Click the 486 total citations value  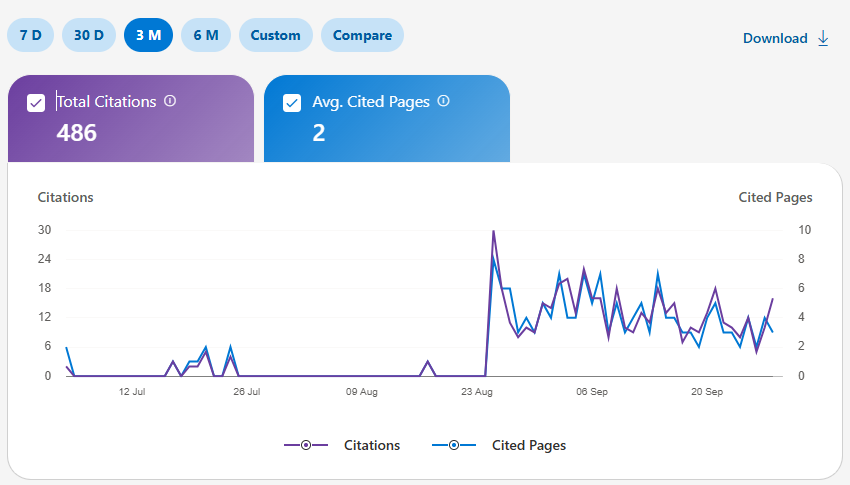click(x=76, y=133)
